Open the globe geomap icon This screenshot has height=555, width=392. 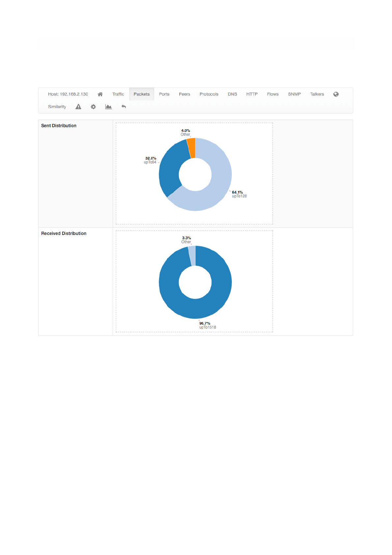tap(336, 94)
